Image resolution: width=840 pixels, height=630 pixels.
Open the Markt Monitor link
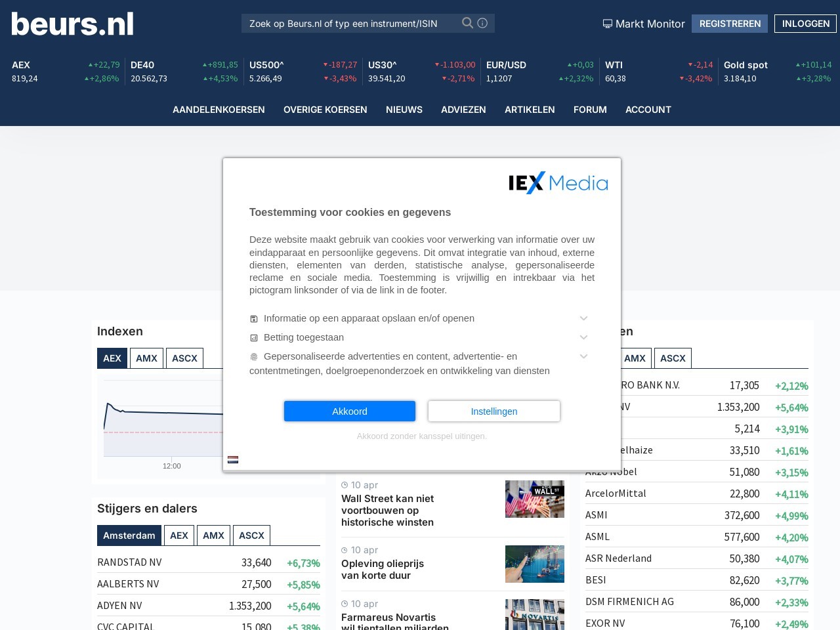pos(644,24)
